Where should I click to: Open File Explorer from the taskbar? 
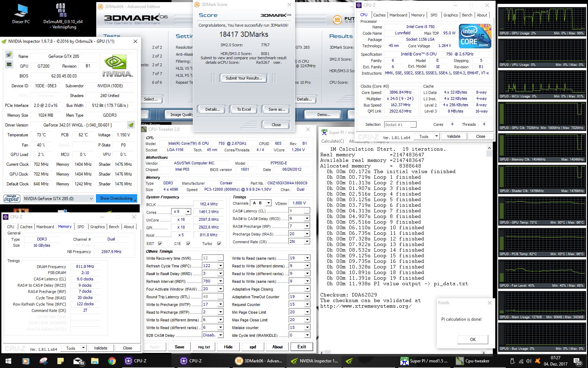(x=94, y=361)
